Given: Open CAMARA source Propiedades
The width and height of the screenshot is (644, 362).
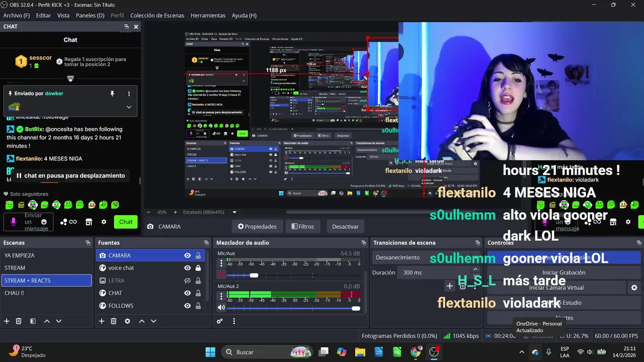Looking at the screenshot, I should coord(257,227).
